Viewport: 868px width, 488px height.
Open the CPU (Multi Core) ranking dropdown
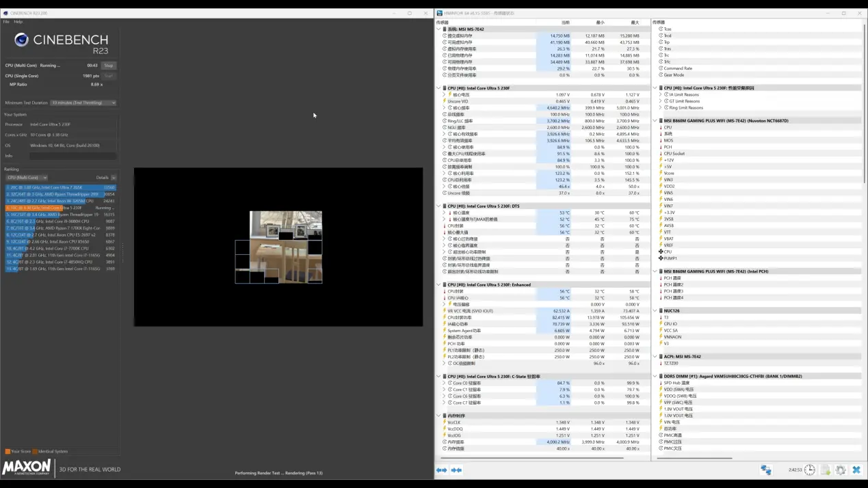(x=26, y=178)
